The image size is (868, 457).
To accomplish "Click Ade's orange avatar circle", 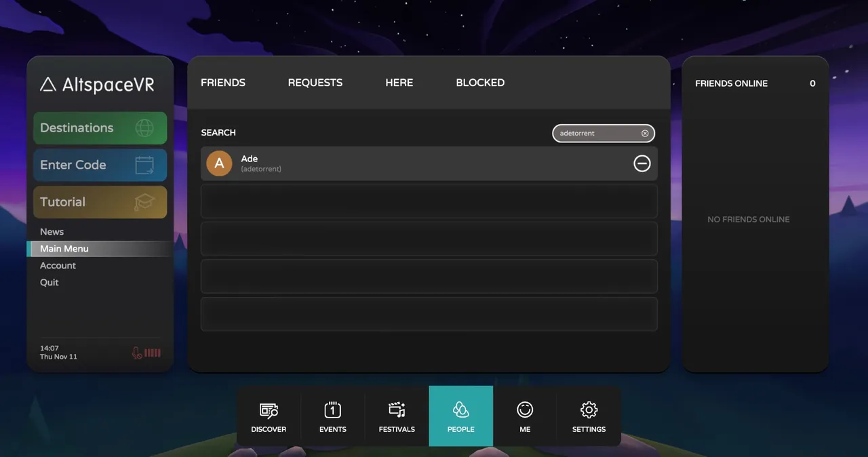I will (x=219, y=163).
